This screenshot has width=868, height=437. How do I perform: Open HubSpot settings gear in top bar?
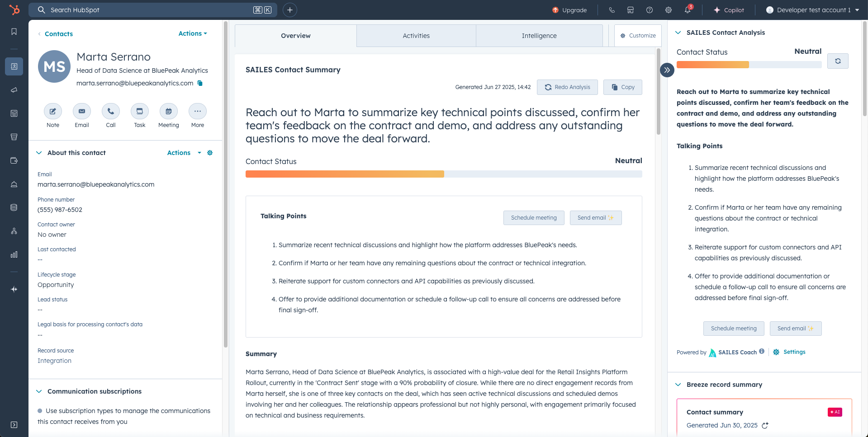tap(669, 10)
